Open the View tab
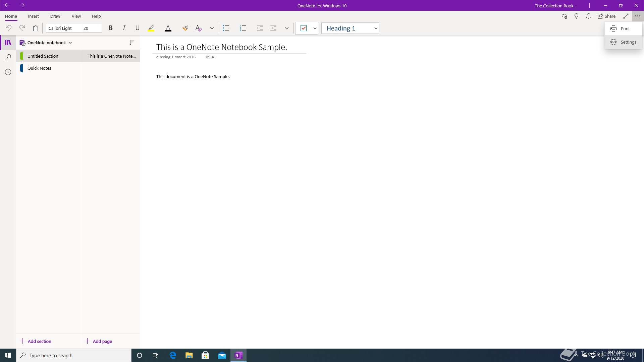The image size is (644, 362). tap(76, 16)
